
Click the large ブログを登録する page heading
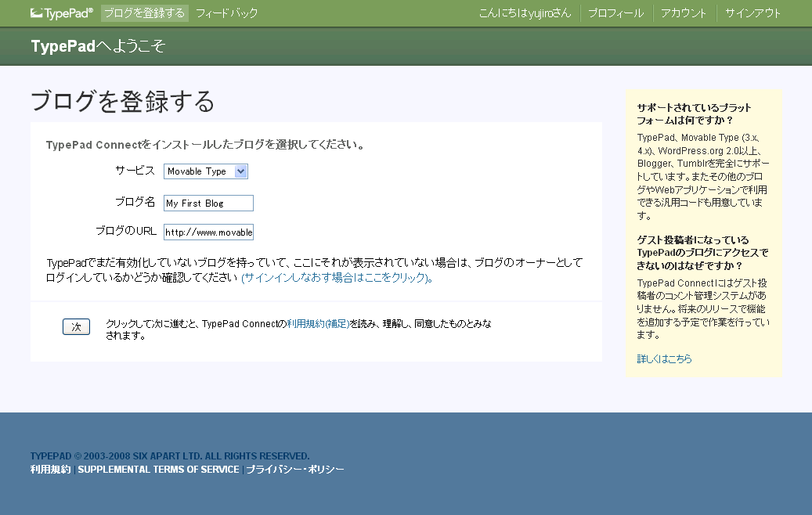[x=122, y=102]
